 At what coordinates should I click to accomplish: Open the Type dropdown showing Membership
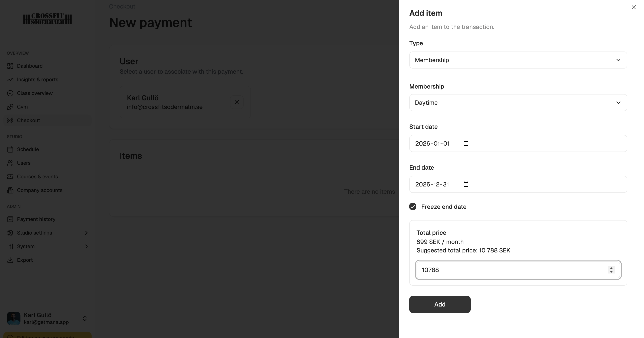(518, 60)
